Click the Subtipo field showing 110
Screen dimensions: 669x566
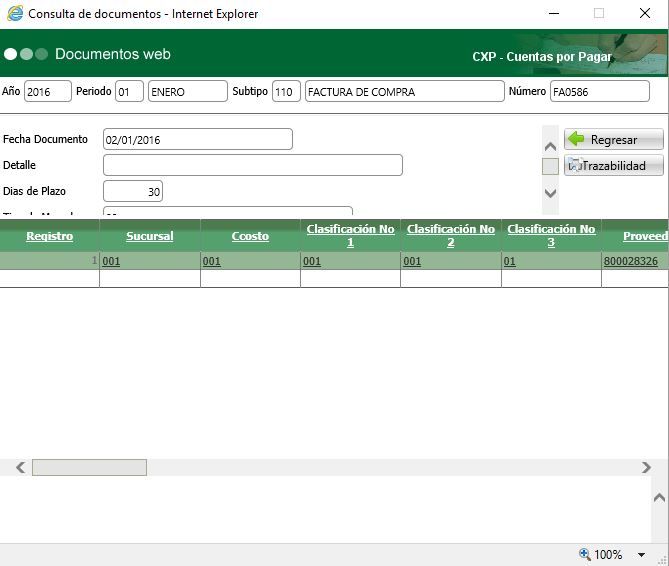[x=286, y=91]
